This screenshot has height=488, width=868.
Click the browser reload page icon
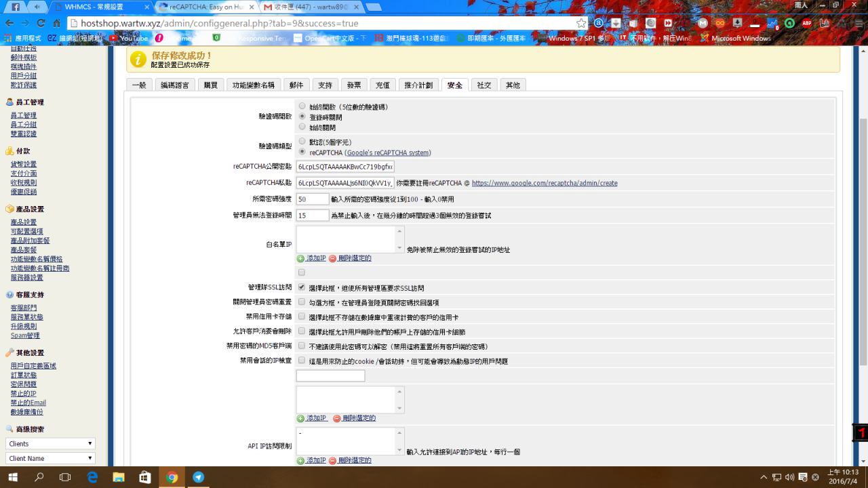40,23
